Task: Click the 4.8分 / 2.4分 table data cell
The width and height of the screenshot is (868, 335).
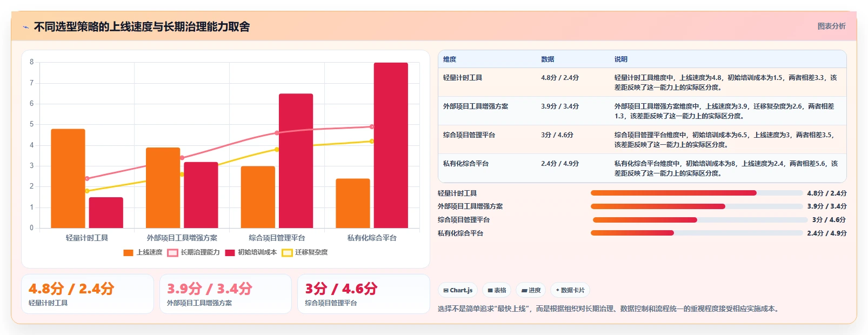Action: pyautogui.click(x=559, y=78)
